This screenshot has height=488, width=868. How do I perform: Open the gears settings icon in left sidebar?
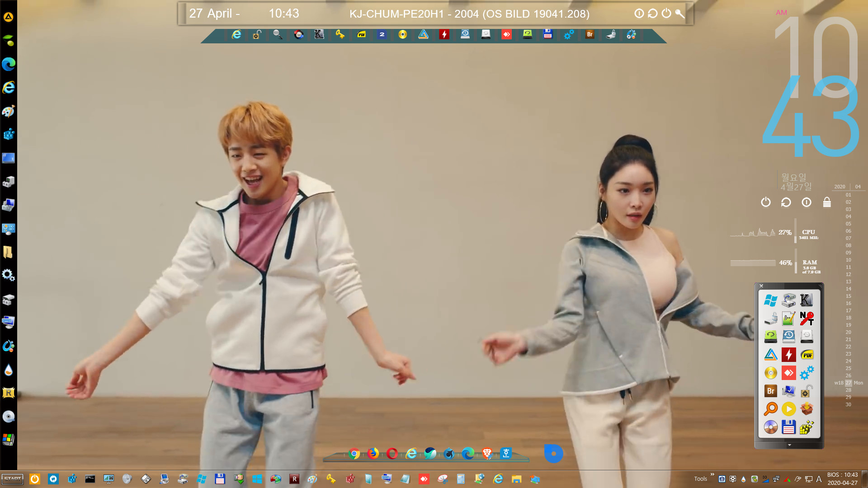tap(9, 275)
